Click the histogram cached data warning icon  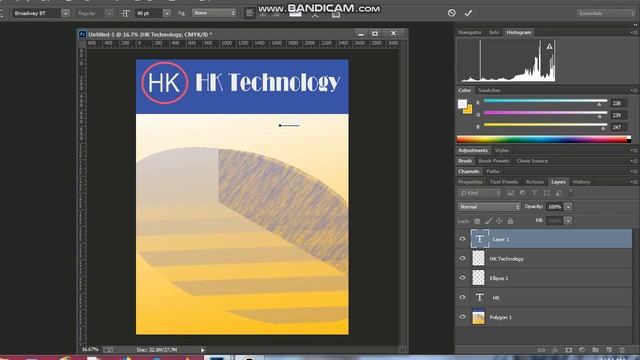549,47
